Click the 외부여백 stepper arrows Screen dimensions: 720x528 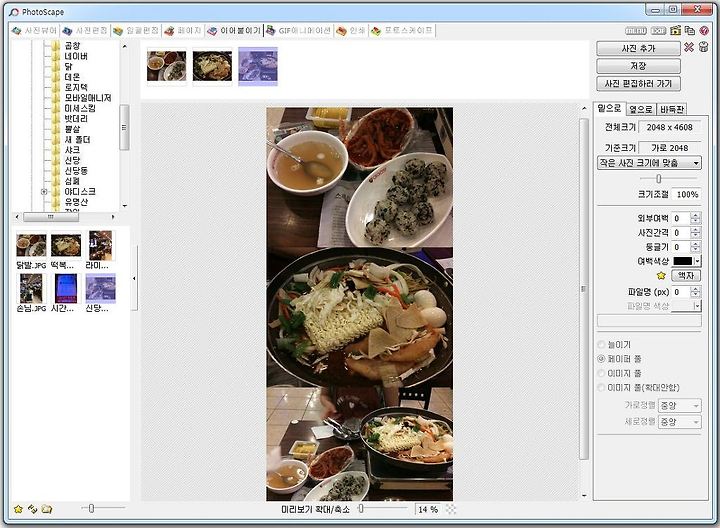click(696, 219)
